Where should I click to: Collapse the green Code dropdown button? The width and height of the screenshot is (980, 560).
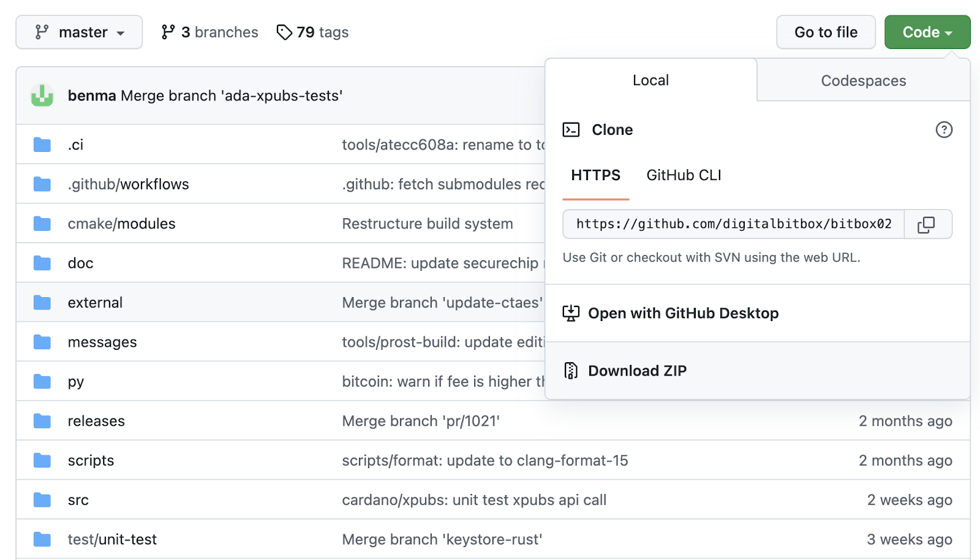coord(927,32)
